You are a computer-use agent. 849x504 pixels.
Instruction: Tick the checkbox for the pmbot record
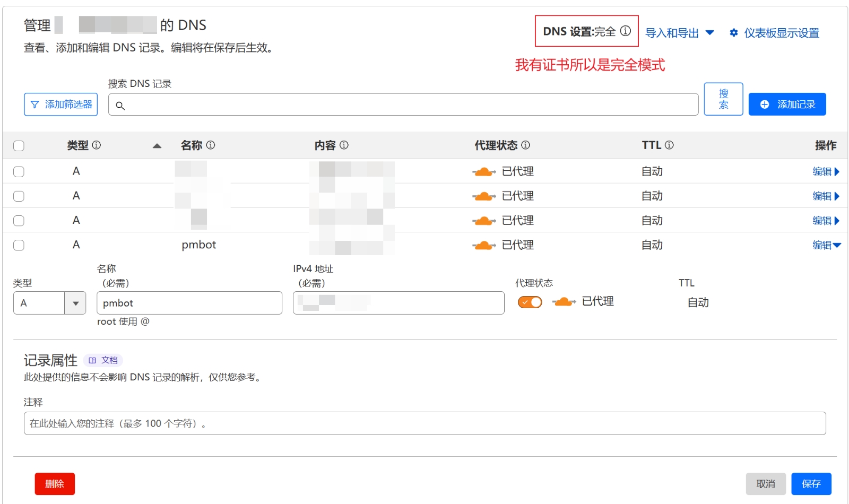pos(19,245)
